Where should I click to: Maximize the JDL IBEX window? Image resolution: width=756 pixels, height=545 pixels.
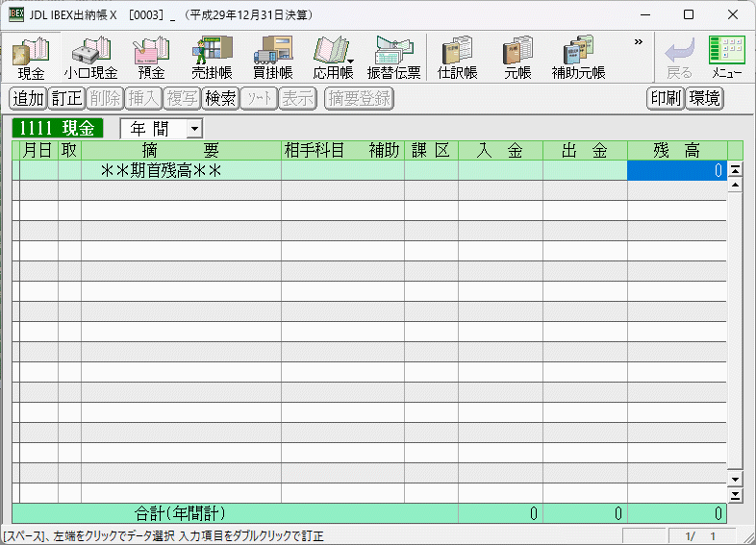point(689,15)
